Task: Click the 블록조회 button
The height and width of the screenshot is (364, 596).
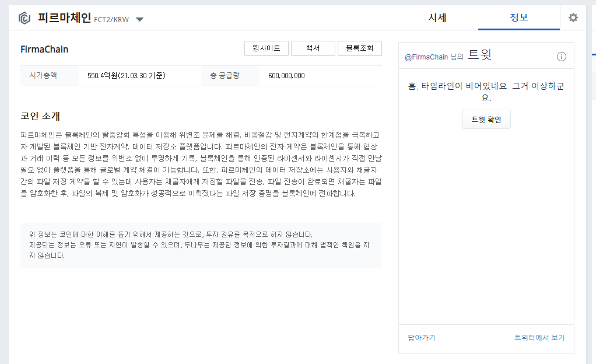Action: [360, 48]
